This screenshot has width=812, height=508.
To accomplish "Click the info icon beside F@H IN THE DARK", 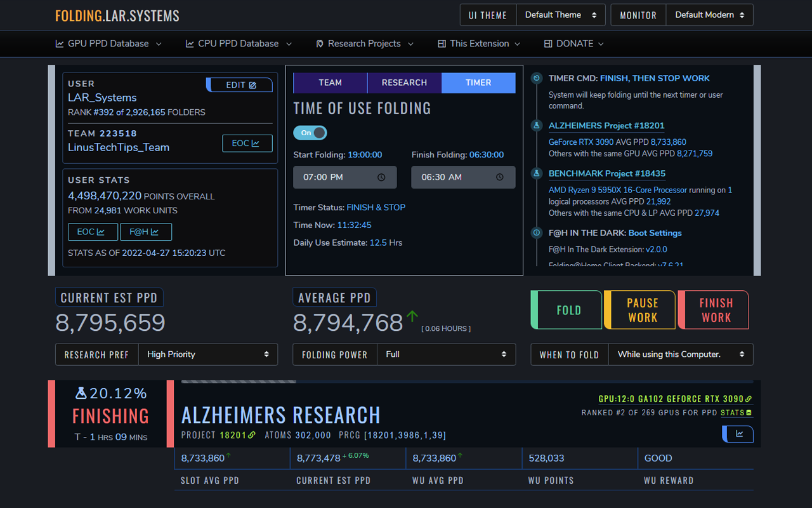I will coord(537,233).
